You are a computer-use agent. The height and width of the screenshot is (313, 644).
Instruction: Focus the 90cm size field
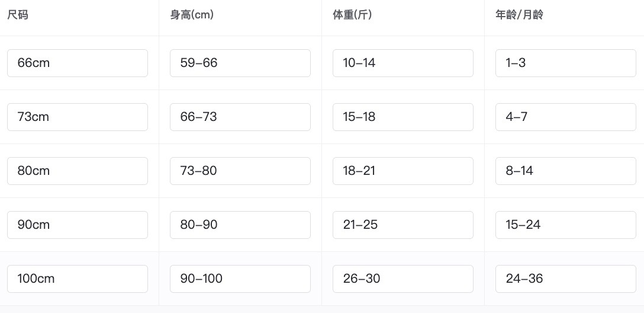click(x=77, y=225)
